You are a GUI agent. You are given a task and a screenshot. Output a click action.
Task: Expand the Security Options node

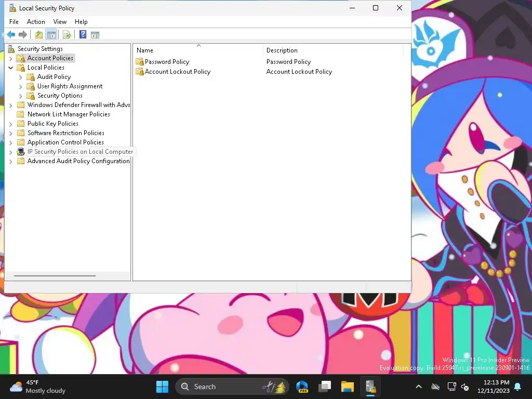[20, 96]
